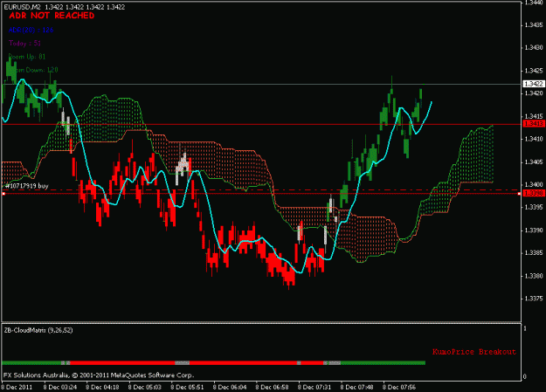Click the 1.3410 price scale value
Screen dimensions: 546x392
pyautogui.click(x=534, y=139)
